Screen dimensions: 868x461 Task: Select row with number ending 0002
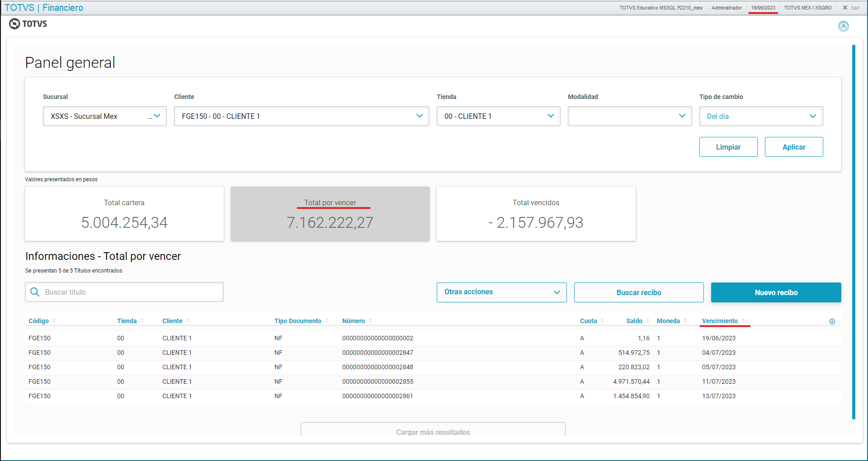pyautogui.click(x=433, y=338)
